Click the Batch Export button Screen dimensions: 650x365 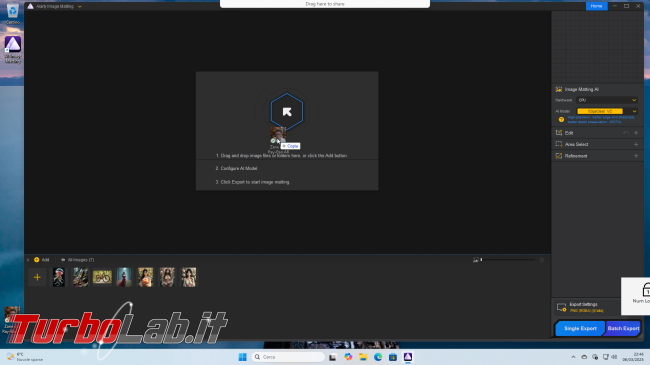tap(623, 328)
